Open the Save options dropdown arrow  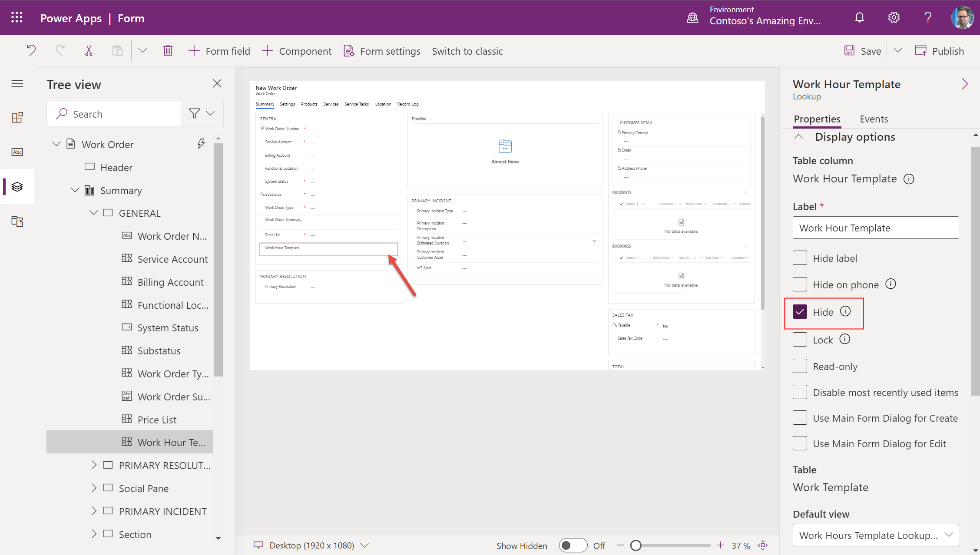(x=898, y=51)
